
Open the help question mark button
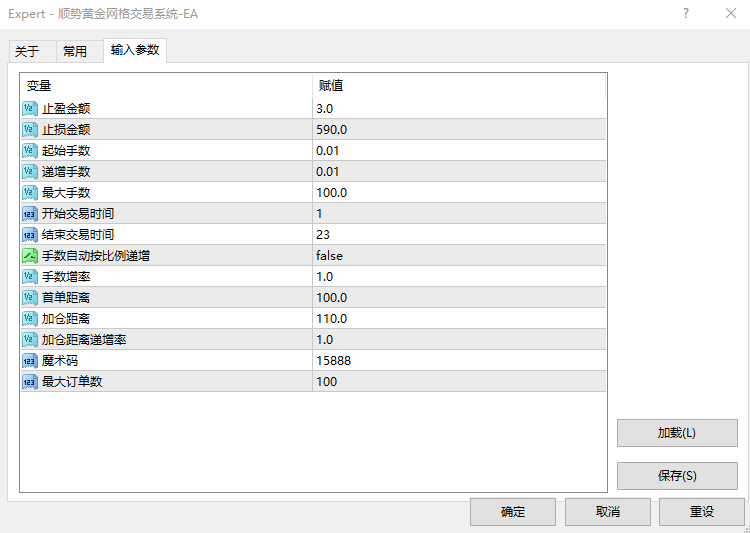[686, 13]
